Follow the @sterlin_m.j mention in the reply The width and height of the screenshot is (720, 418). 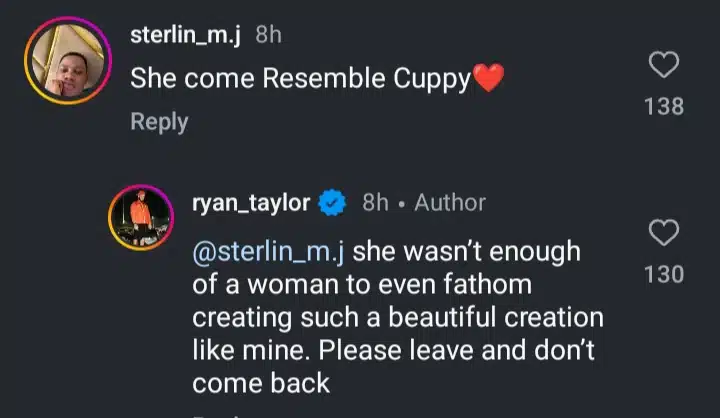[269, 249]
